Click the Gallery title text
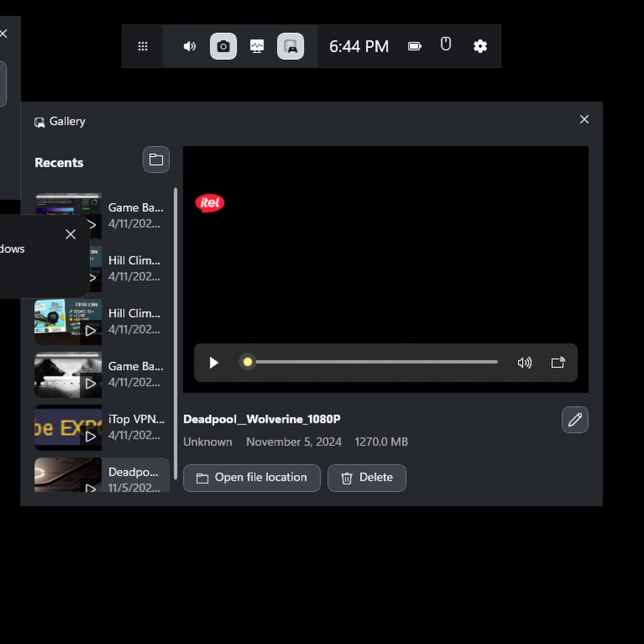The width and height of the screenshot is (644, 644). pos(67,121)
